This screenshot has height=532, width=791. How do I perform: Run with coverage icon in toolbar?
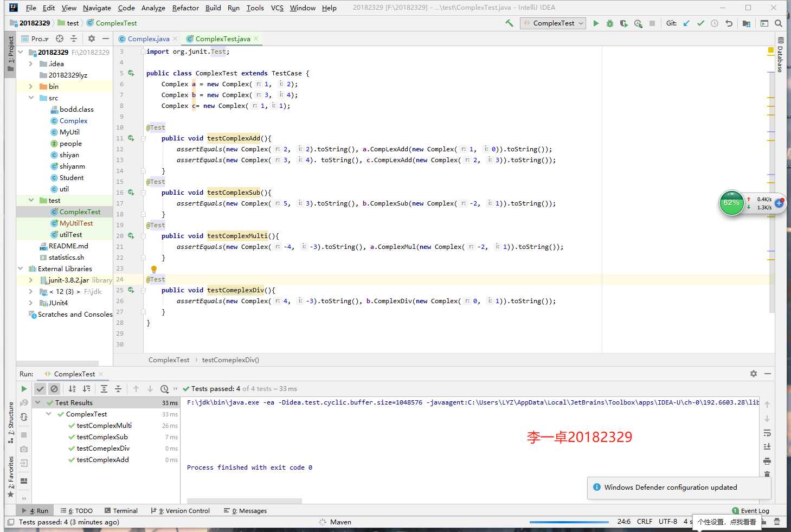coord(624,23)
